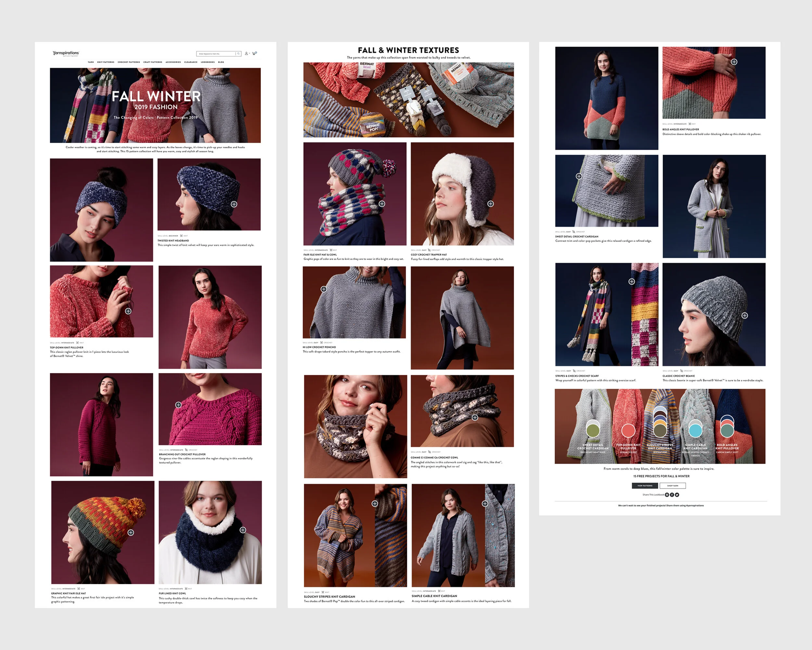Click plus hotspot on Graphic Knit Fair Isle Hat
The width and height of the screenshot is (812, 650).
tap(131, 532)
